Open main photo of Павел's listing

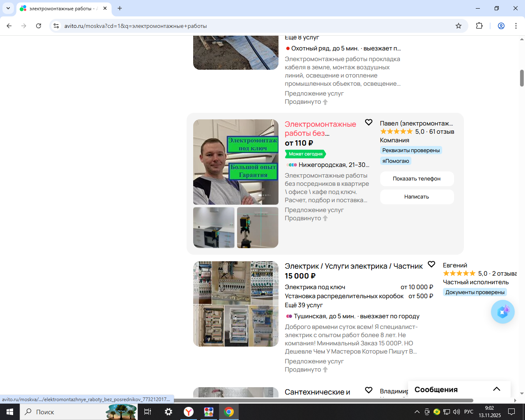(x=236, y=162)
